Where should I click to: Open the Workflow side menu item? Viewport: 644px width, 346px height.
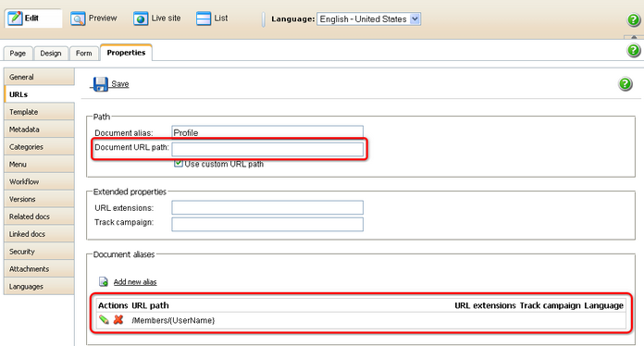[x=39, y=182]
